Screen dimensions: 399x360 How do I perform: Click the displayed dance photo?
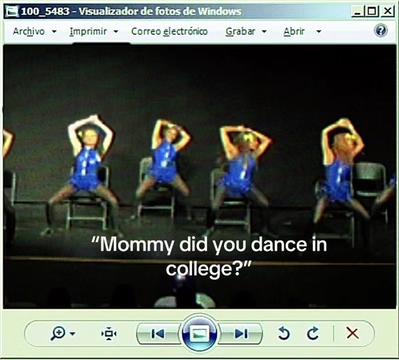tap(199, 177)
